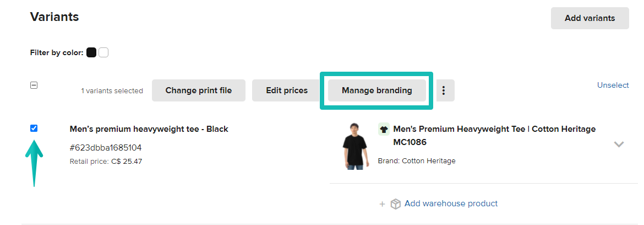Click the green t-shirt product icon
This screenshot has width=644, height=225.
(384, 130)
